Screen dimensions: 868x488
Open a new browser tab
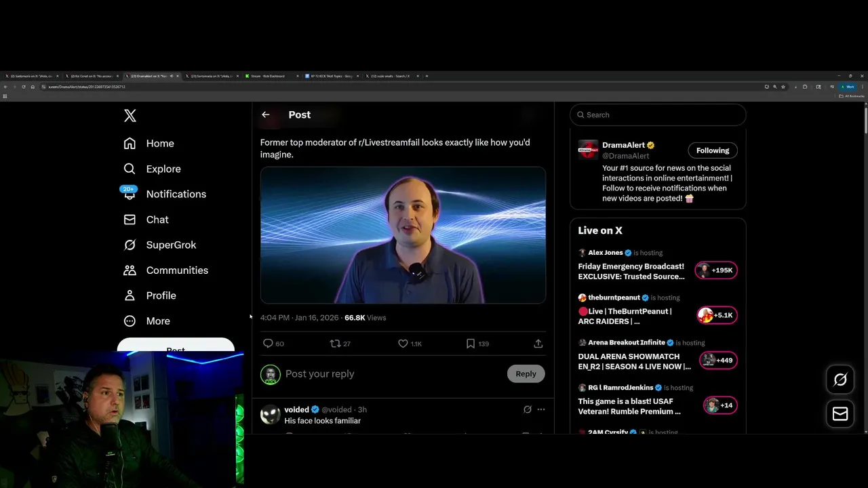click(427, 76)
